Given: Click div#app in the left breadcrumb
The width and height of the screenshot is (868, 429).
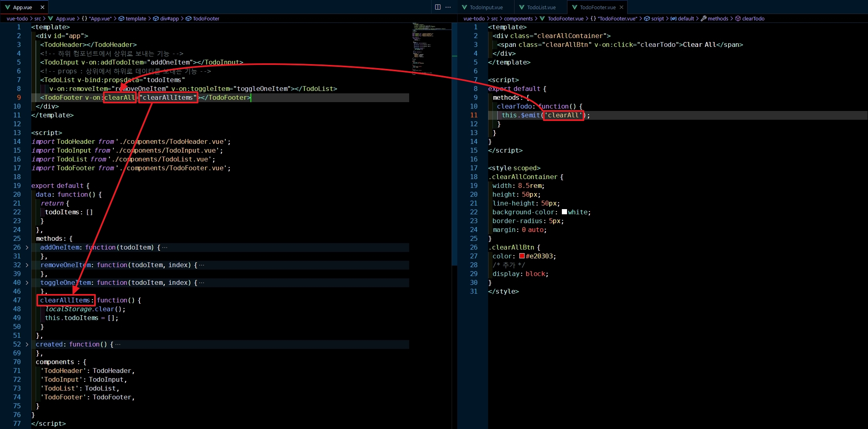Looking at the screenshot, I should coord(170,18).
